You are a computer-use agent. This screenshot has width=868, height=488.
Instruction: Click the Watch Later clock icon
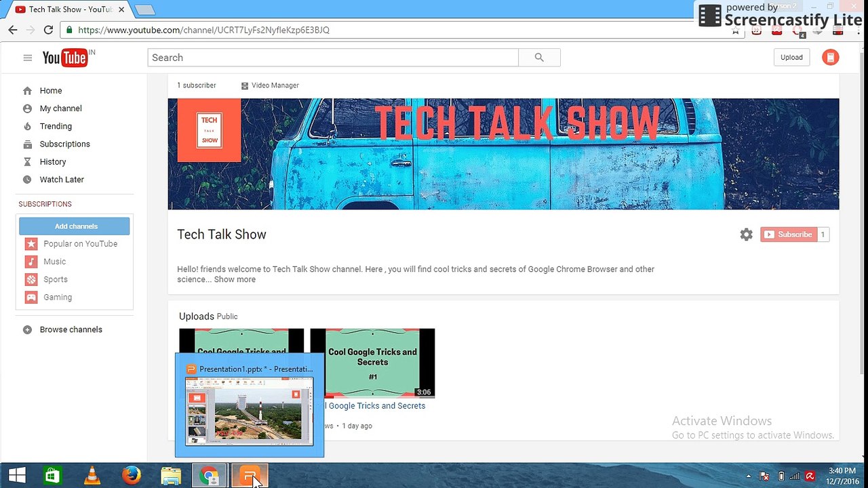point(27,180)
